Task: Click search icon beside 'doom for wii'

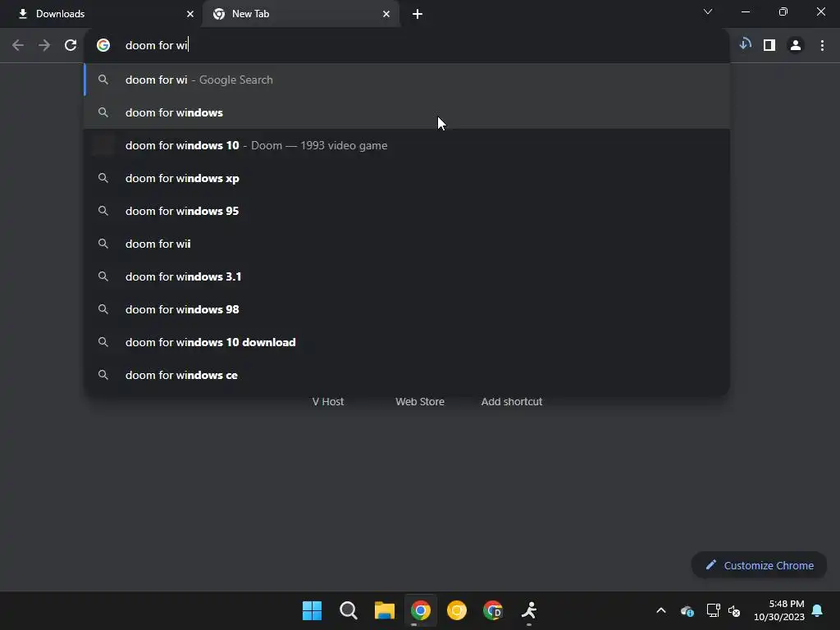Action: [103, 244]
